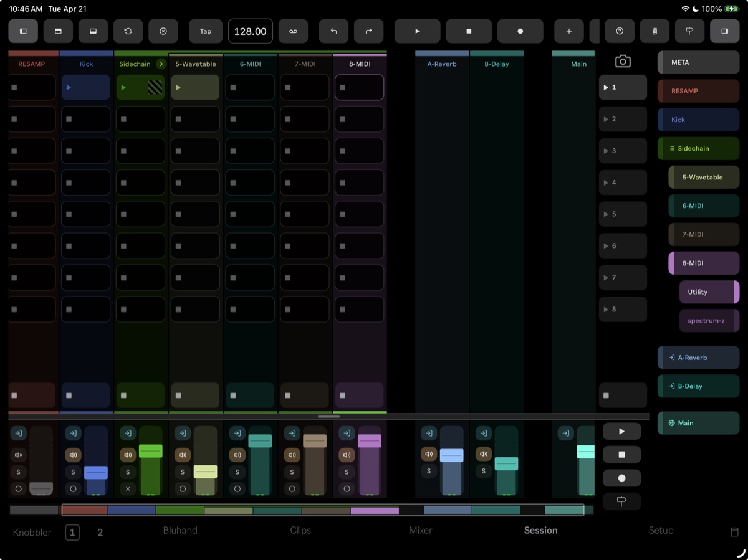
Task: Click the stacked database icon in toolbar
Action: coord(654,31)
